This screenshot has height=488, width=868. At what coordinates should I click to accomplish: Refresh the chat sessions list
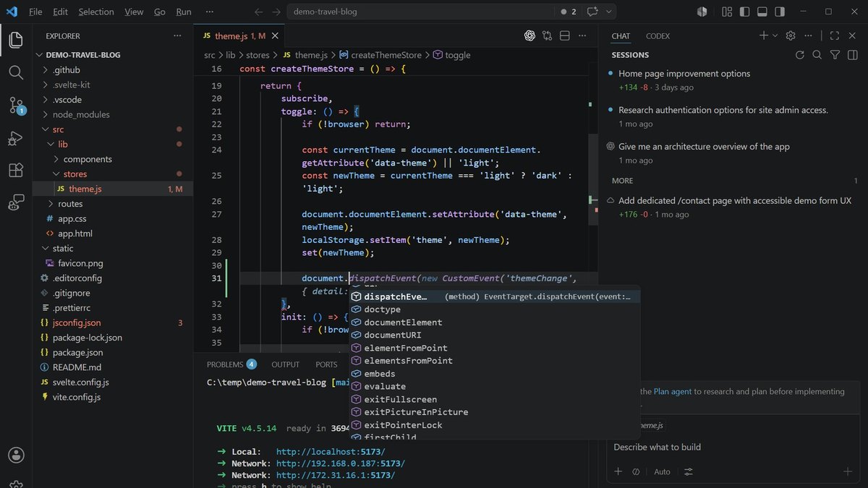tap(799, 55)
